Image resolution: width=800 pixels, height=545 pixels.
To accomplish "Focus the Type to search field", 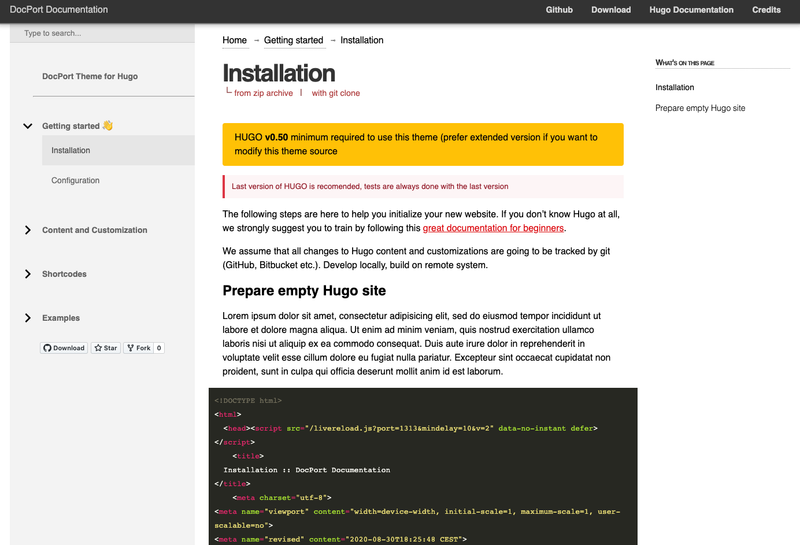I will tap(102, 33).
